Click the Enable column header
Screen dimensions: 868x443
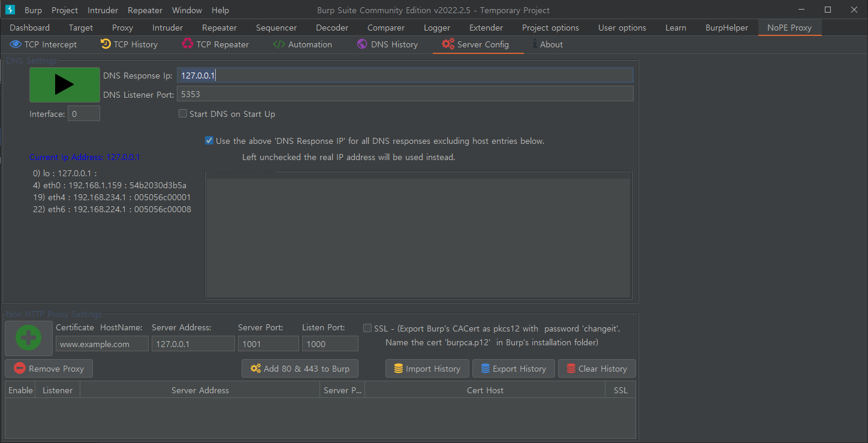[x=20, y=390]
